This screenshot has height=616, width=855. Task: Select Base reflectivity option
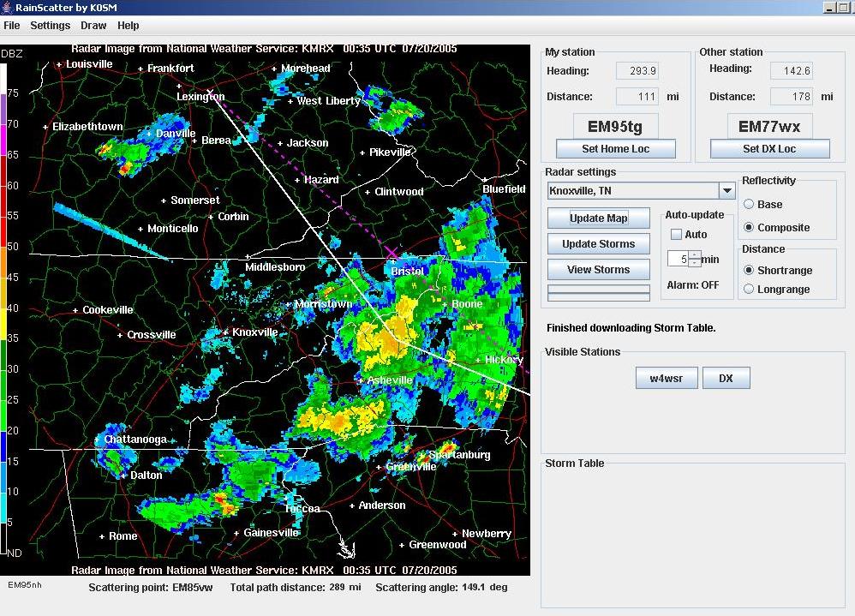tap(749, 205)
